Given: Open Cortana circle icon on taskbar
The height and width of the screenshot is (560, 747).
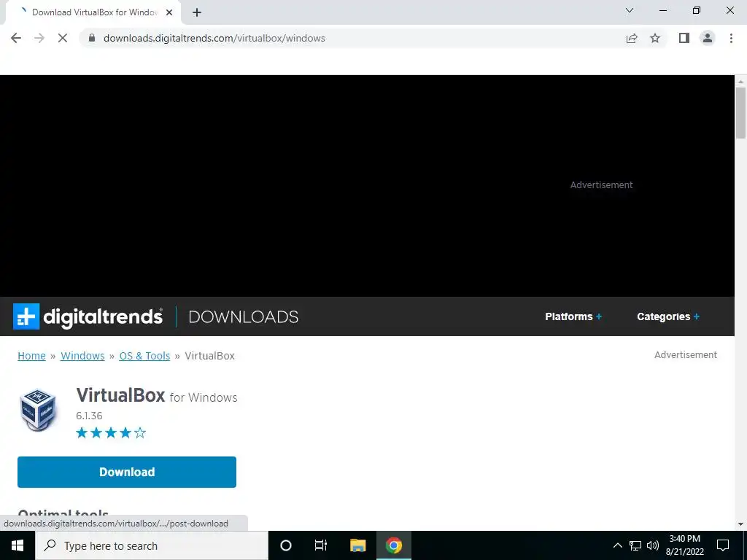Looking at the screenshot, I should (x=286, y=545).
